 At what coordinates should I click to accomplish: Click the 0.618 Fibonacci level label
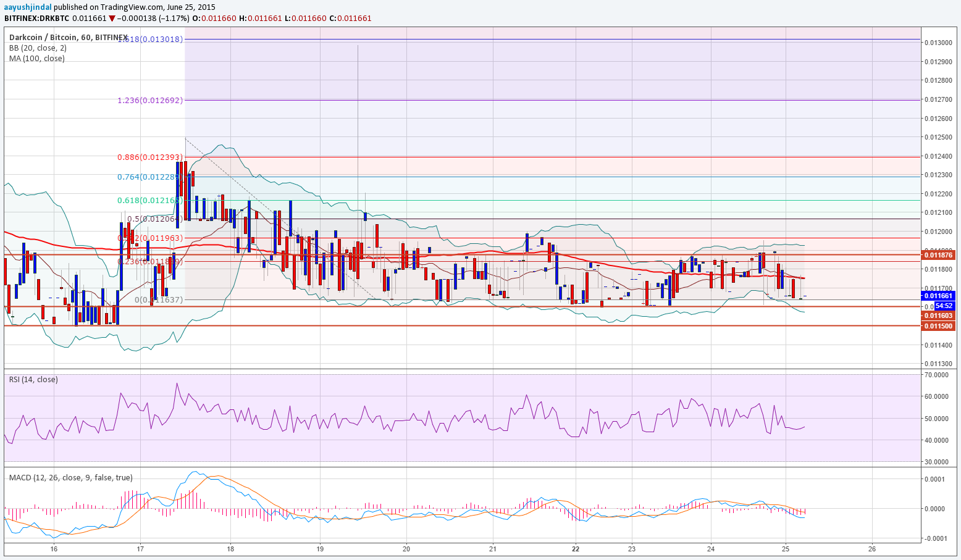pyautogui.click(x=149, y=200)
